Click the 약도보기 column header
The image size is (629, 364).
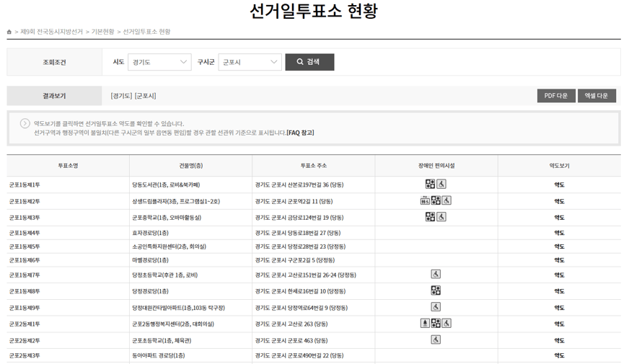click(x=559, y=166)
